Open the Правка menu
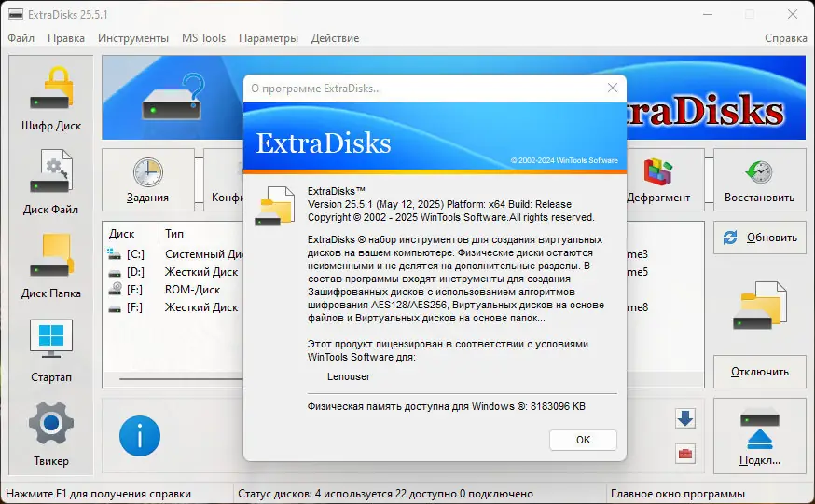The image size is (815, 504). pos(66,38)
